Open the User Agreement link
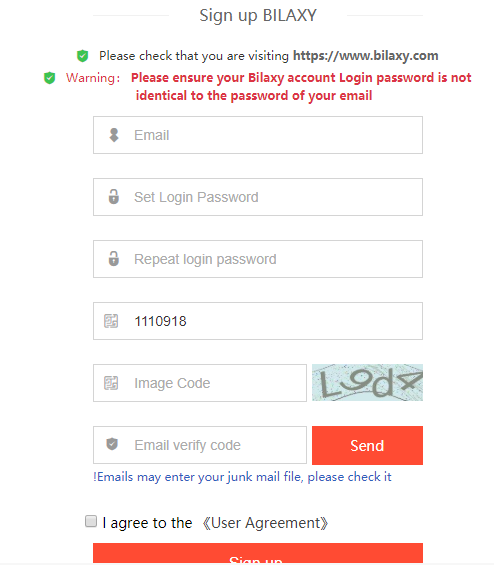The height and width of the screenshot is (565, 494). pyautogui.click(x=265, y=523)
